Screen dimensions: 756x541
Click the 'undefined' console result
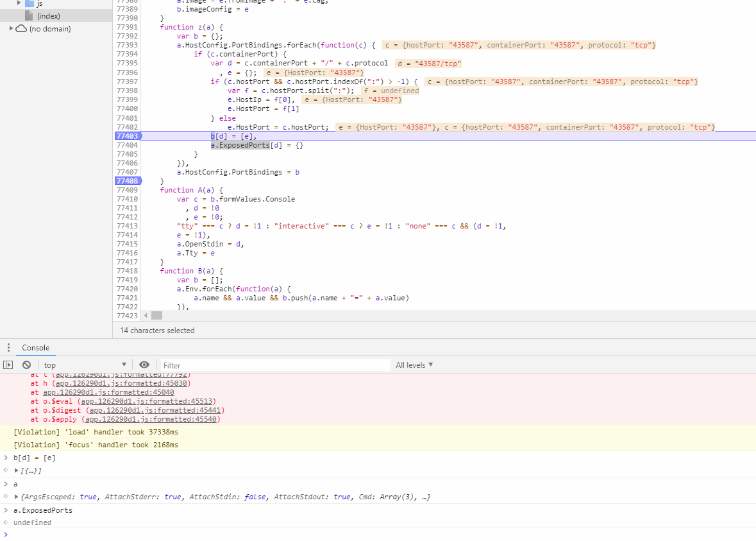point(32,522)
